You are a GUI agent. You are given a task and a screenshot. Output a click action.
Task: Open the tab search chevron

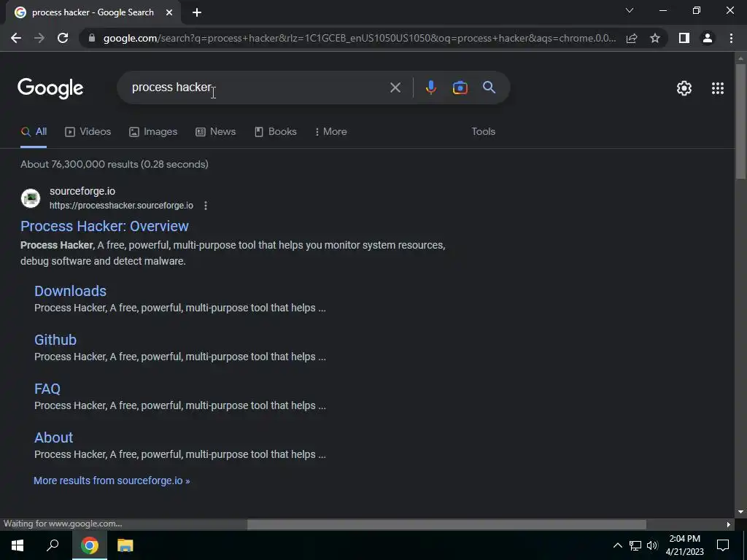click(x=630, y=10)
